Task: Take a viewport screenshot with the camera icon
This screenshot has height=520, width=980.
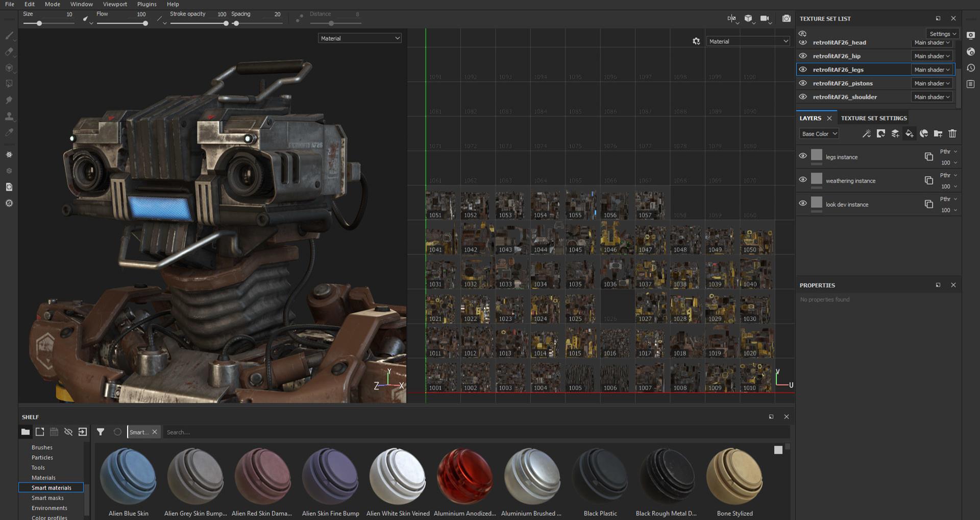Action: [786, 18]
